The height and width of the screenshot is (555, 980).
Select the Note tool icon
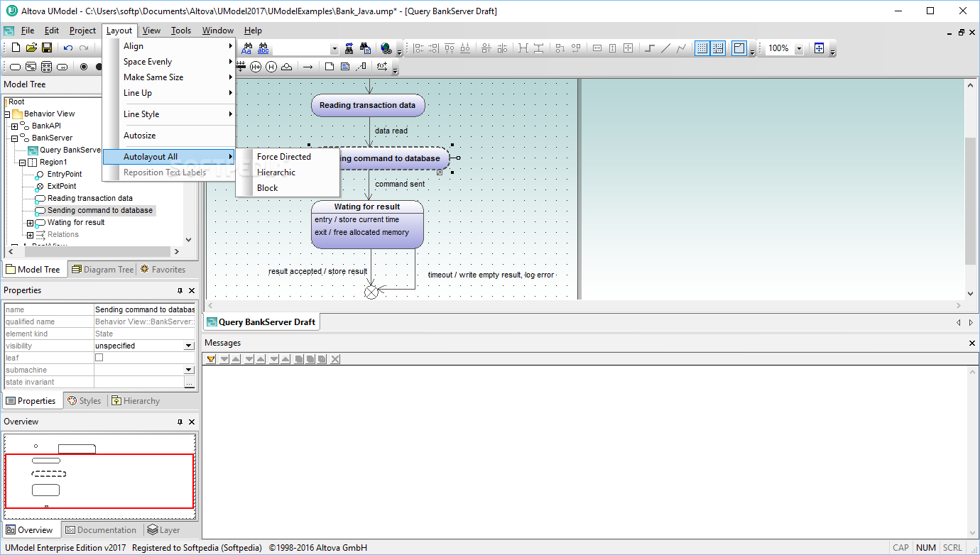[330, 67]
